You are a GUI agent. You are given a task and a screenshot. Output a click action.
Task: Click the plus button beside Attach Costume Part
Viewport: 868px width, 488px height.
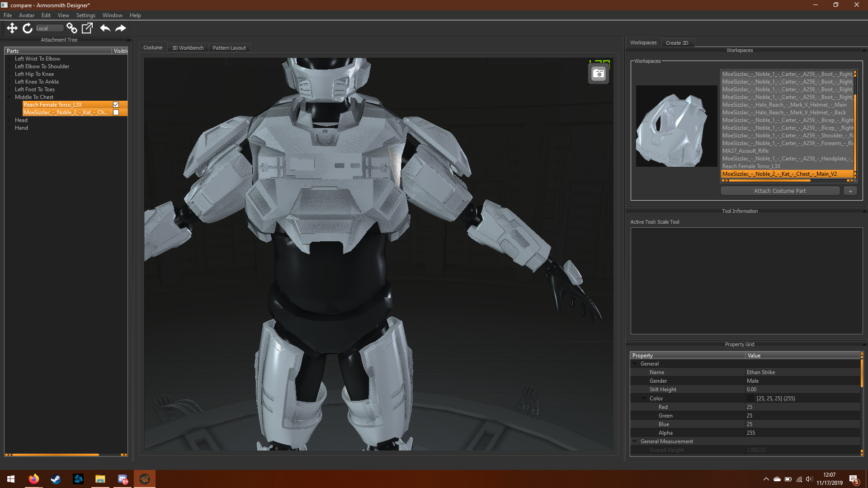pos(850,191)
